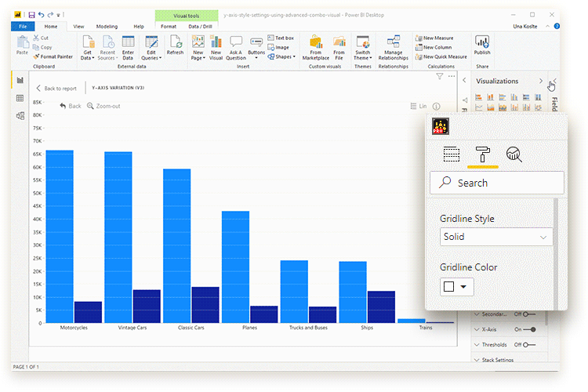This screenshot has height=392, width=588.
Task: Expand the X-Axis section chevron
Action: click(477, 329)
